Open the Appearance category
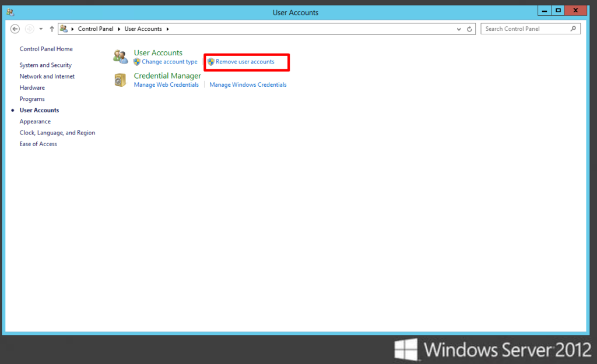This screenshot has width=597, height=364. click(35, 121)
